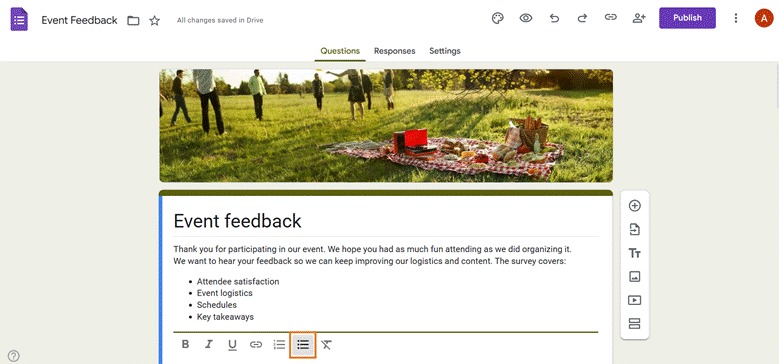The image size is (779, 364).
Task: Preview the form with eye icon
Action: pyautogui.click(x=526, y=18)
